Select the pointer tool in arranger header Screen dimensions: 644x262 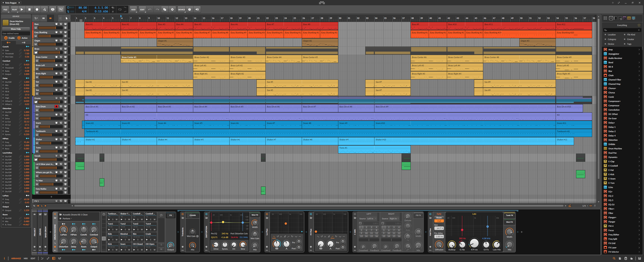point(66,18)
